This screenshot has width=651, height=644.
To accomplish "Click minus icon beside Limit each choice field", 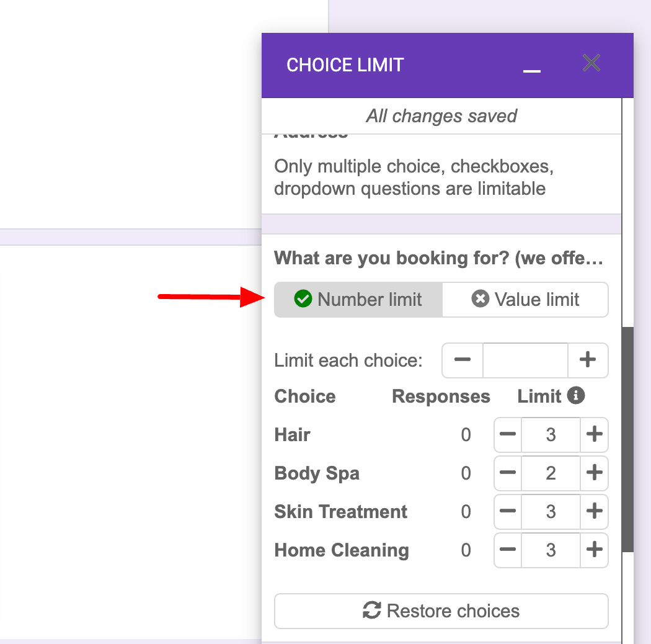I will click(x=463, y=360).
